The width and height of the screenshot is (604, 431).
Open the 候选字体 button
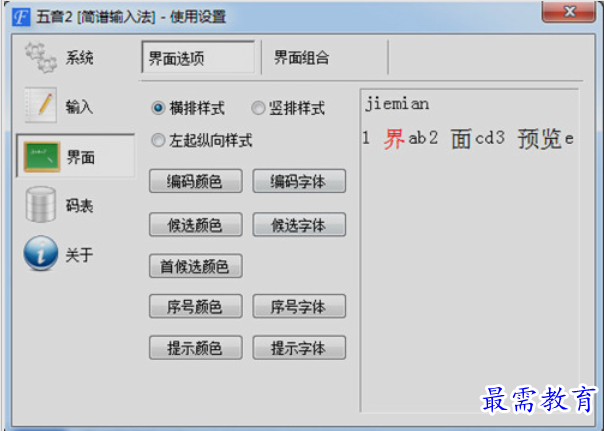pyautogui.click(x=299, y=225)
